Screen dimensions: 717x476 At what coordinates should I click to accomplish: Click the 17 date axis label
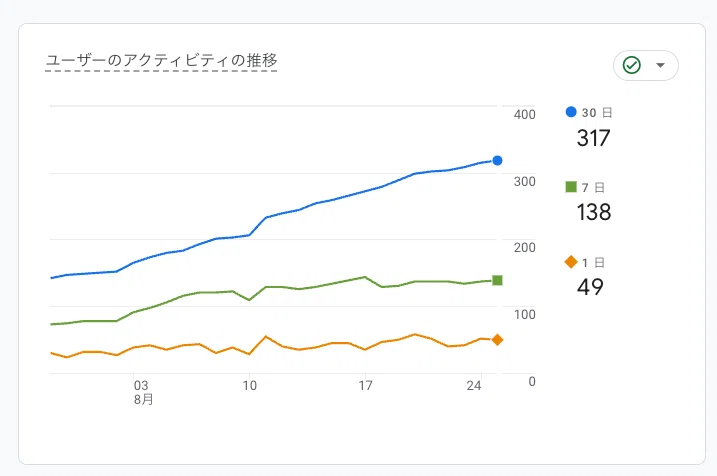click(x=365, y=385)
